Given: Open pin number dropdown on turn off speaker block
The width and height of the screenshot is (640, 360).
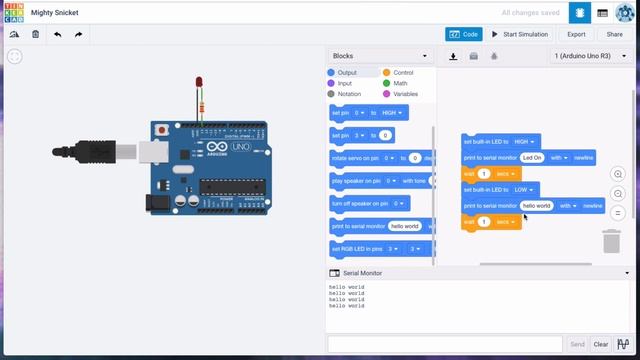Looking at the screenshot, I should [399, 203].
